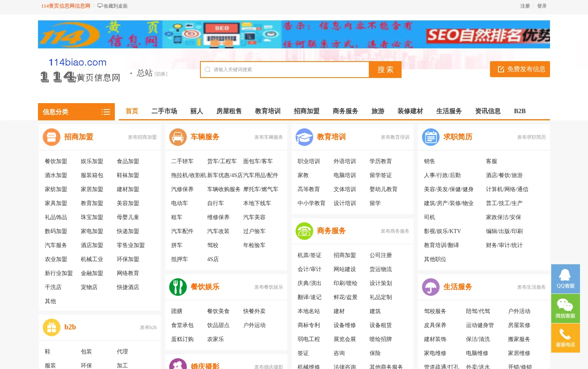Click 免费发布信息 button

tap(520, 69)
